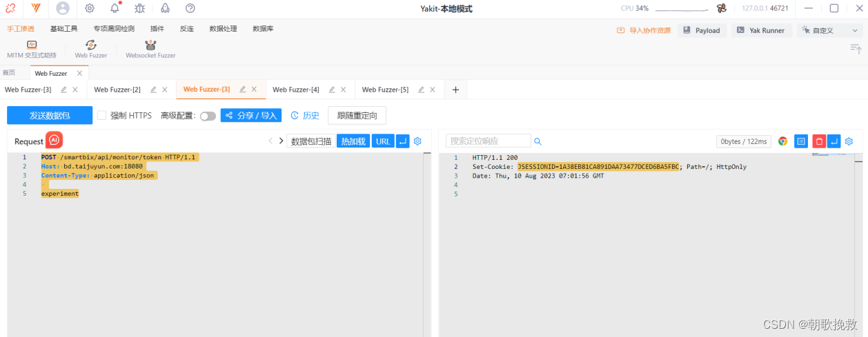Open the 专项漏洞检测 menu
This screenshot has height=337, width=868.
pos(114,29)
